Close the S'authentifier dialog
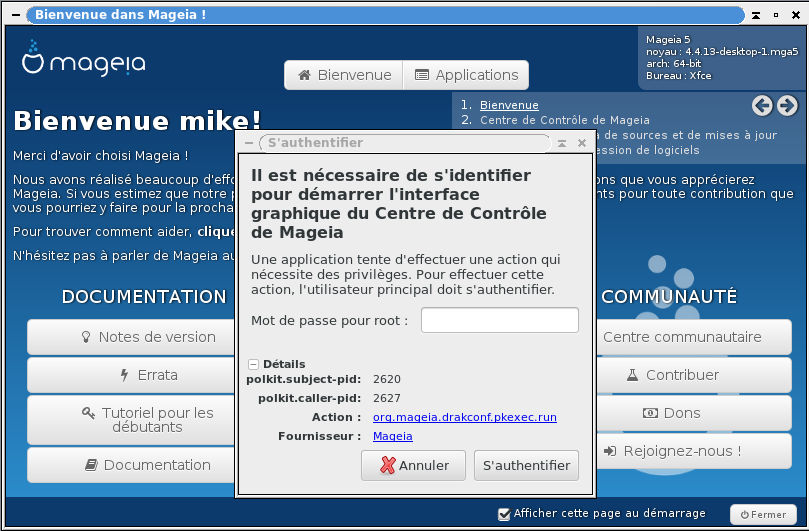This screenshot has width=809, height=531. click(582, 143)
